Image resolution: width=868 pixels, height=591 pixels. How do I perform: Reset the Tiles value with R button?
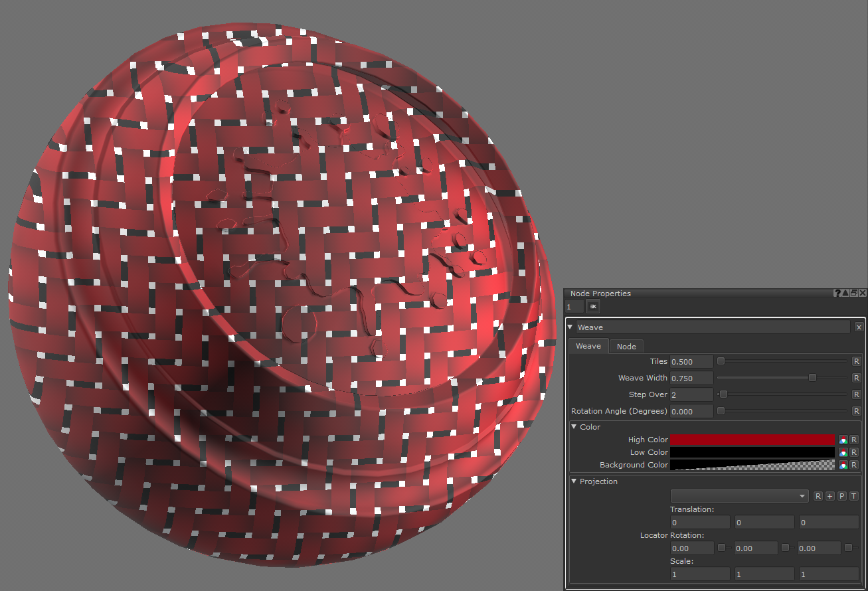[856, 361]
